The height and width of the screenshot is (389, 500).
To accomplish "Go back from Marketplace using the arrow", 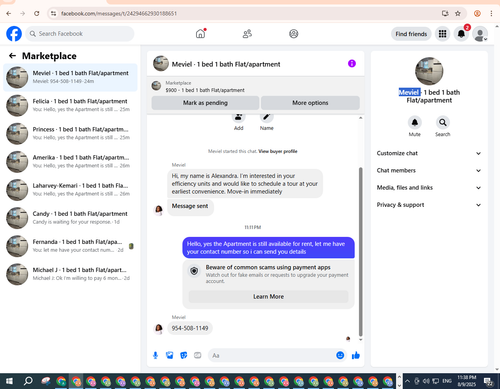I will pos(12,56).
